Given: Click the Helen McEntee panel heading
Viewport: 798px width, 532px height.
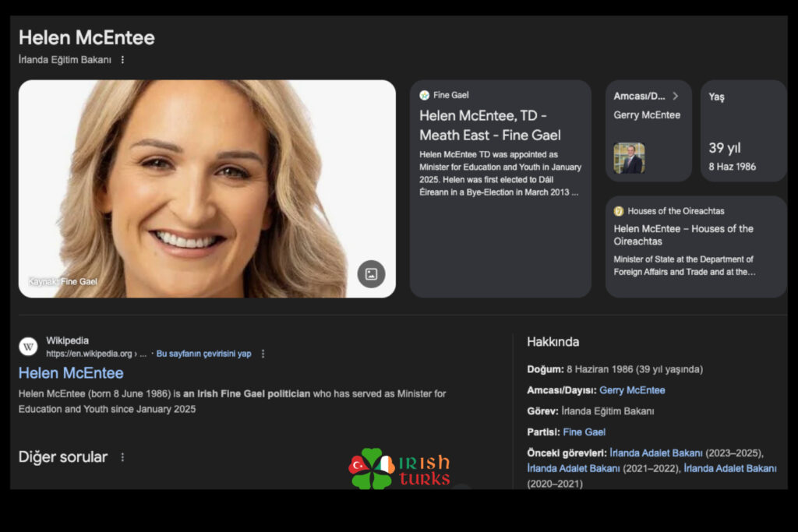Looking at the screenshot, I should pos(87,37).
